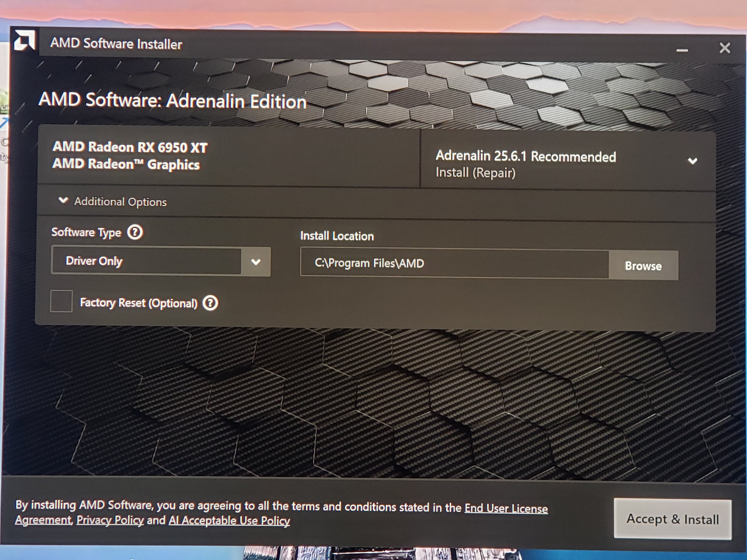747x560 pixels.
Task: Open the End User License Agreement link
Action: click(506, 508)
